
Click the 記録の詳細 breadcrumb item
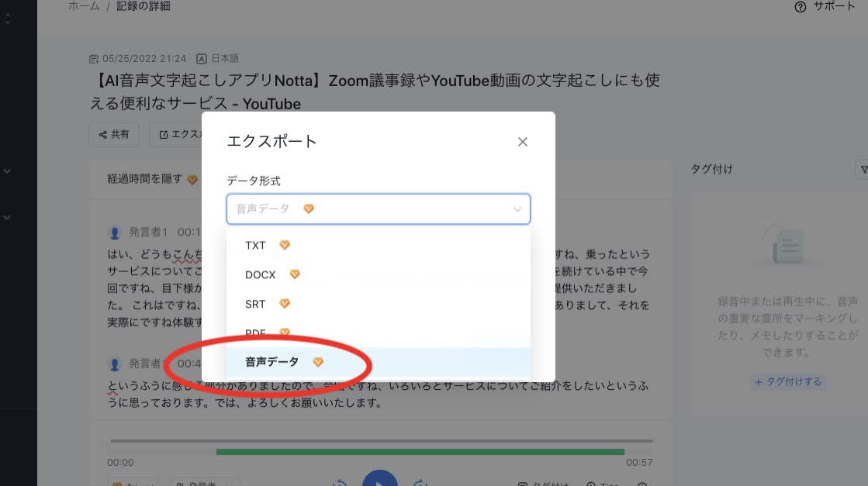tap(144, 6)
